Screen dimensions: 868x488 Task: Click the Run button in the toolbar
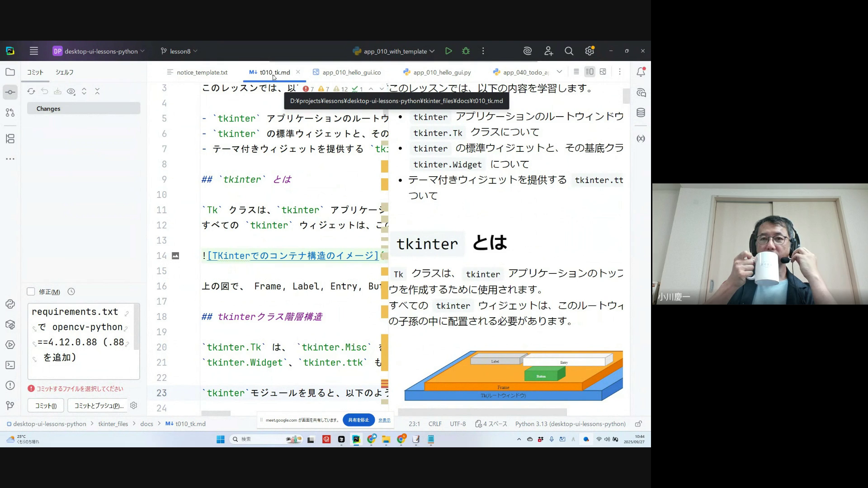point(448,51)
